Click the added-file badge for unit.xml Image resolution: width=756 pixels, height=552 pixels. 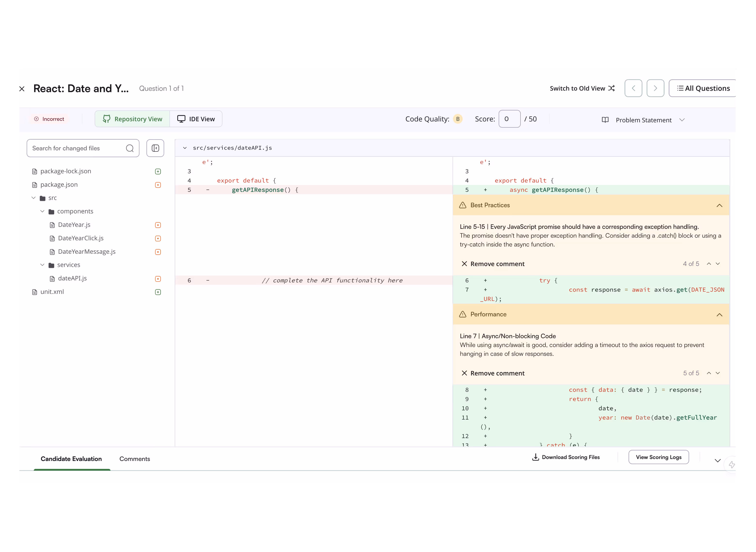click(158, 292)
